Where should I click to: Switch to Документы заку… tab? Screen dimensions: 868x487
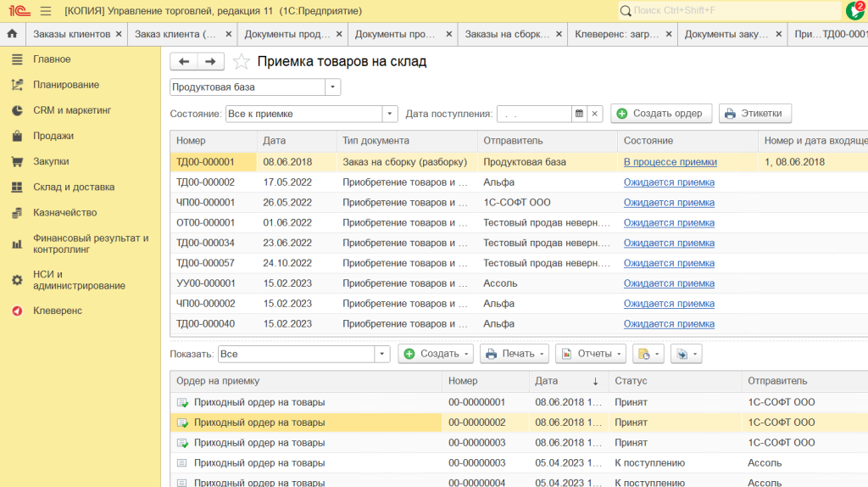click(x=726, y=34)
